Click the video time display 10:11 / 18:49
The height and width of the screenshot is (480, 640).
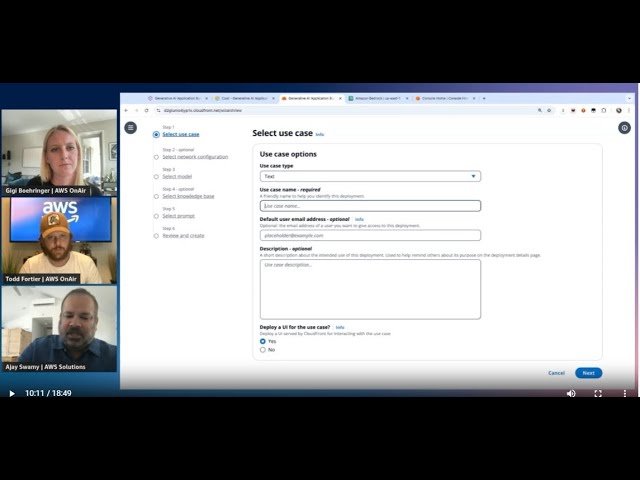click(x=48, y=393)
